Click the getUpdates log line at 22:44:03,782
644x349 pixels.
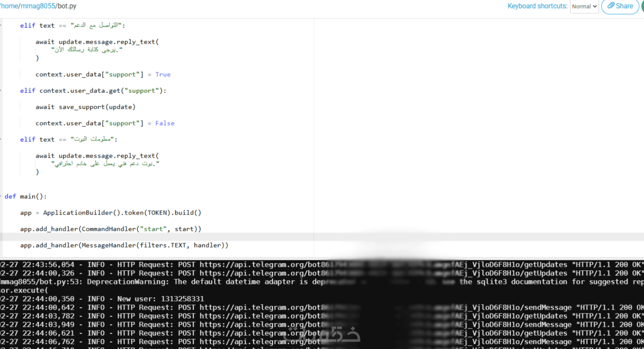pyautogui.click(x=322, y=316)
